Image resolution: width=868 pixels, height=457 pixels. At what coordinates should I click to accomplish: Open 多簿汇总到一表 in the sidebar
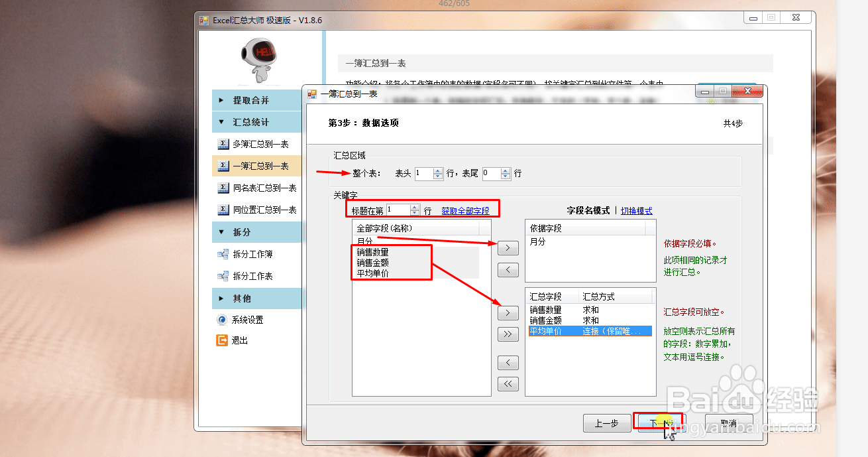[x=260, y=144]
